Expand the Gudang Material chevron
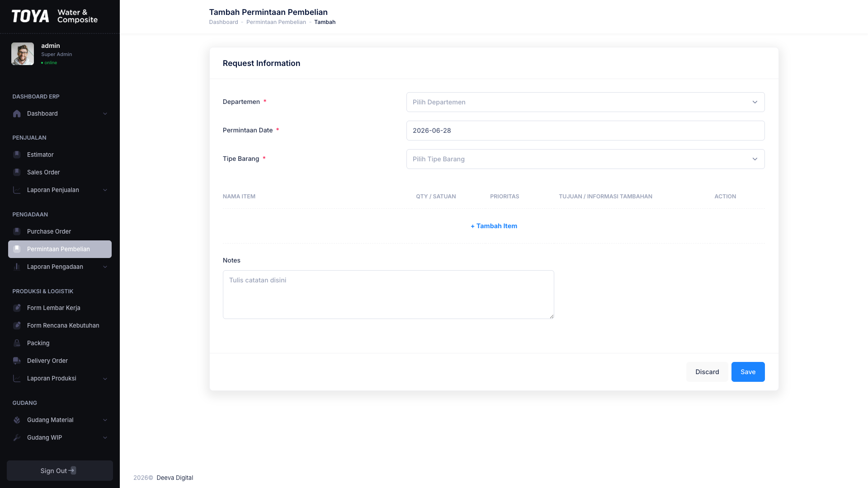The width and height of the screenshot is (868, 488). [105, 420]
